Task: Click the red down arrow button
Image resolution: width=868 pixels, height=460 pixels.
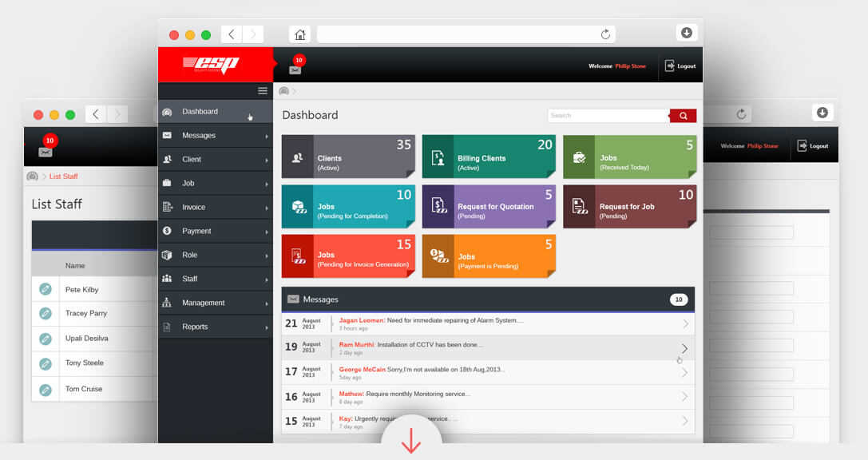Action: [x=410, y=439]
